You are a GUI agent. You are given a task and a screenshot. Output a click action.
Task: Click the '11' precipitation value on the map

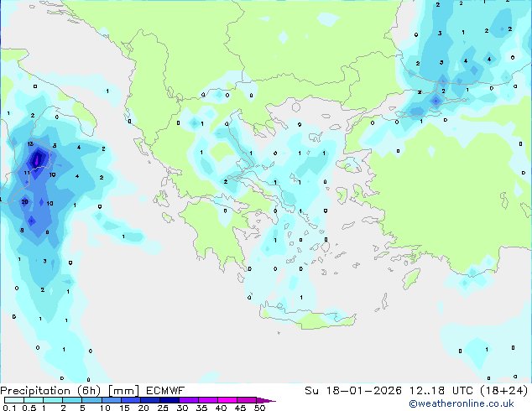(27, 173)
